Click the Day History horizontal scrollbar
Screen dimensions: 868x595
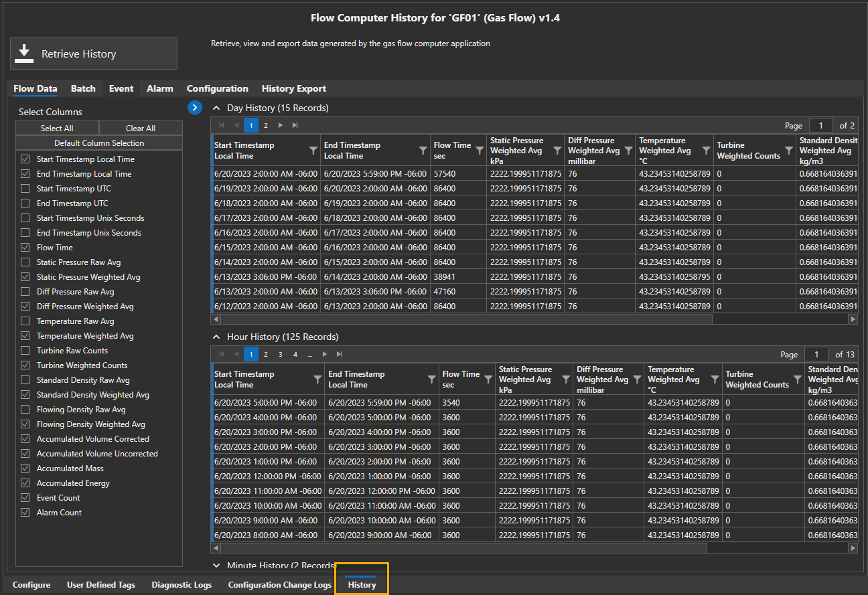click(x=462, y=319)
